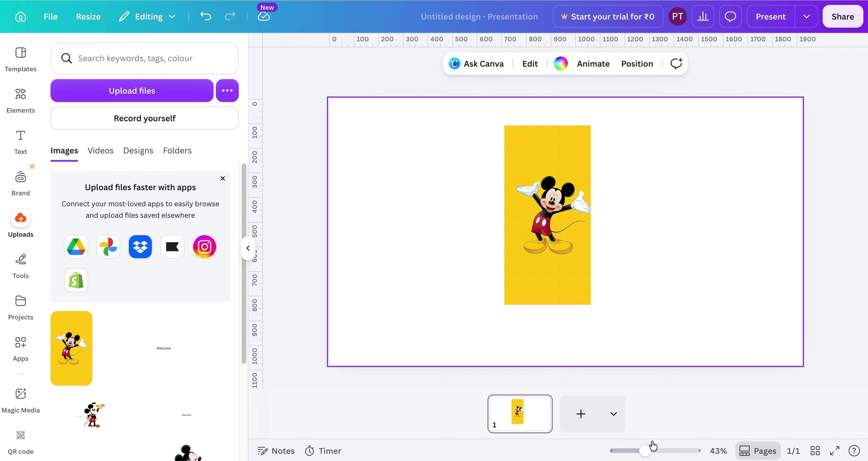Launch Magic Media app
This screenshot has width=868, height=461.
point(21,401)
